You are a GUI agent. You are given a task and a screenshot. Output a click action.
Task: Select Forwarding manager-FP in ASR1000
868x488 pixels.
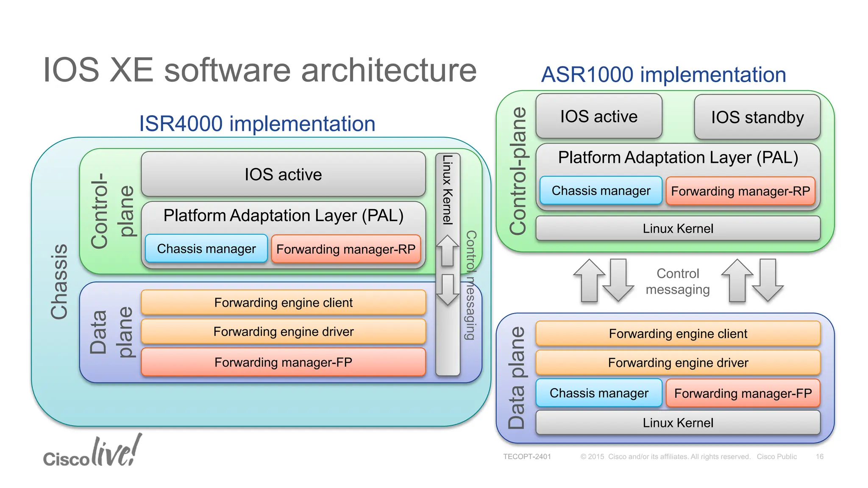tap(743, 393)
